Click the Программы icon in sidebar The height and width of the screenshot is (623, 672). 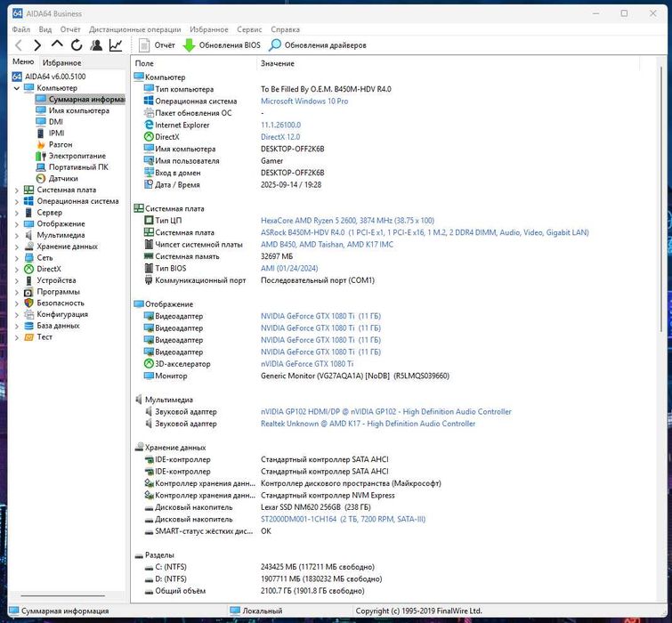pos(28,292)
